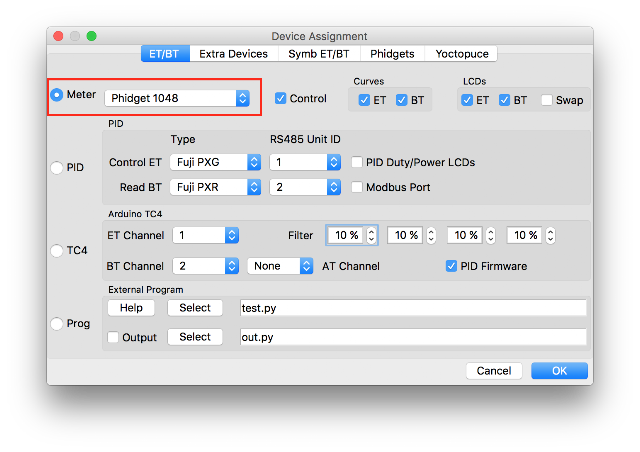Select the Prog radio button
Viewport: 640px width, 452px height.
(x=57, y=324)
